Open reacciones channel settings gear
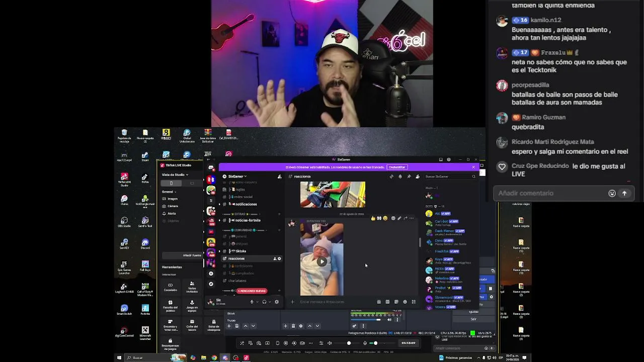Viewport: 644px width, 362px height. tap(279, 258)
